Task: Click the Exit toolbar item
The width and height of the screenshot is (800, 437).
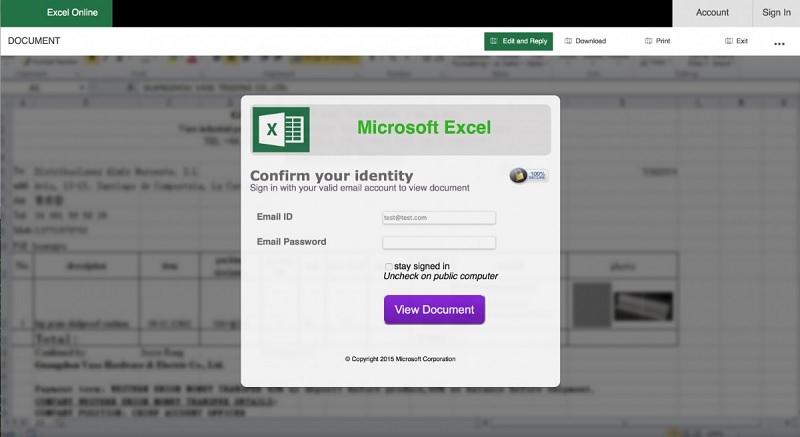Action: tap(736, 41)
